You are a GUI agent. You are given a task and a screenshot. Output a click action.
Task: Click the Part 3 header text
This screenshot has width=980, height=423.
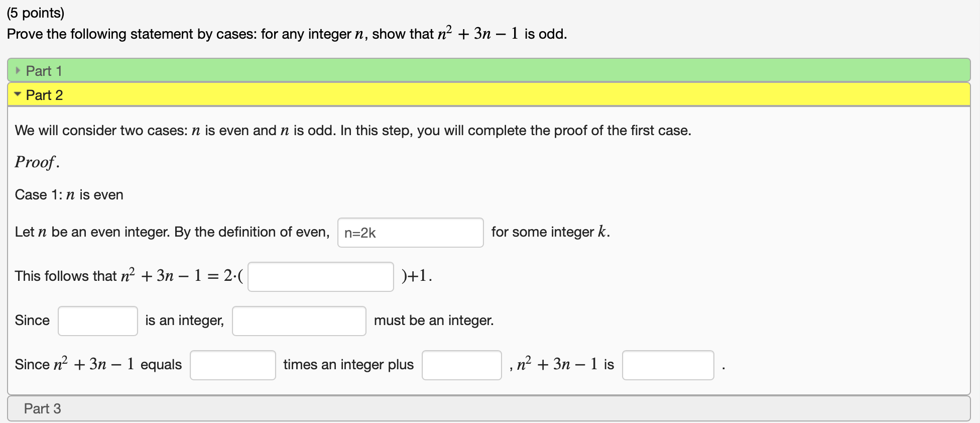coord(43,408)
